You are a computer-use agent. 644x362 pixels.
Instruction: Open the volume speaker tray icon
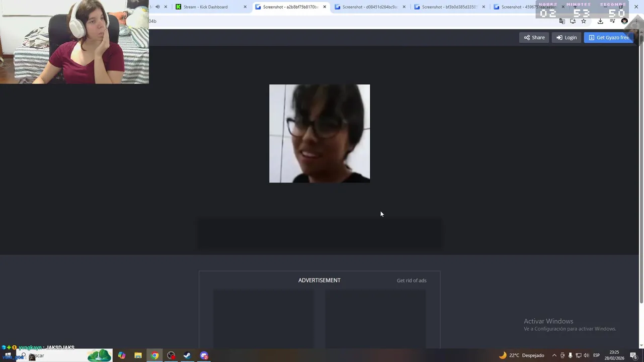click(586, 355)
